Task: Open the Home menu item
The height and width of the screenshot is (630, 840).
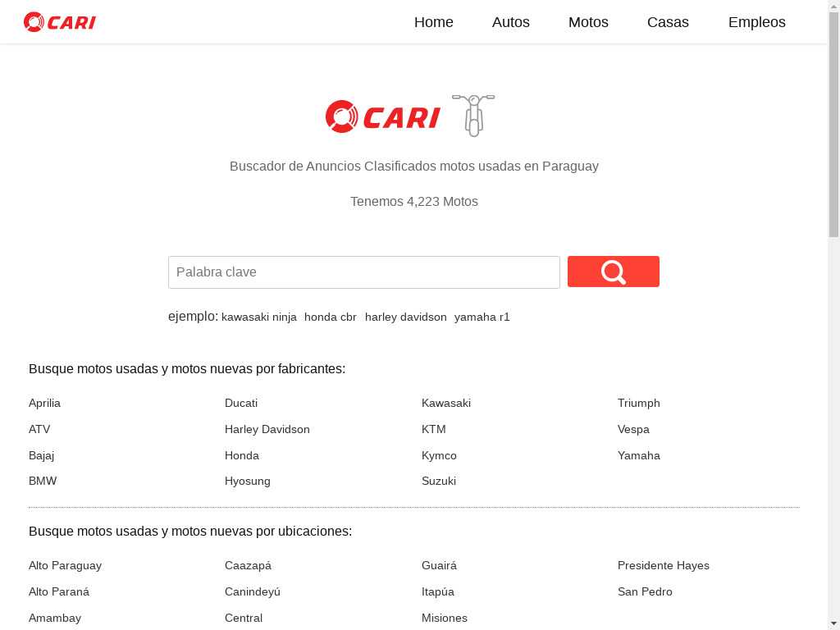Action: 433,22
